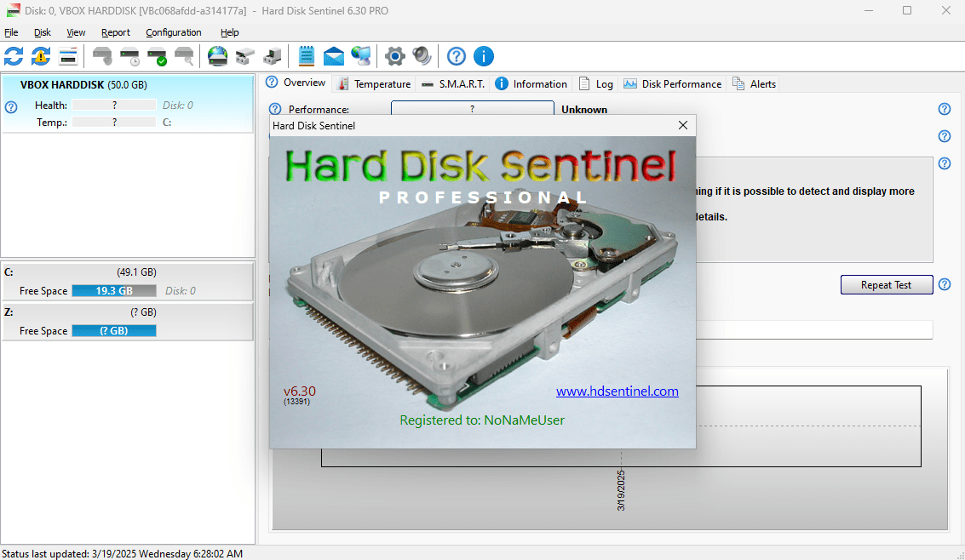The height and width of the screenshot is (560, 965).
Task: Click help icon next to Repeat Test
Action: pyautogui.click(x=944, y=284)
